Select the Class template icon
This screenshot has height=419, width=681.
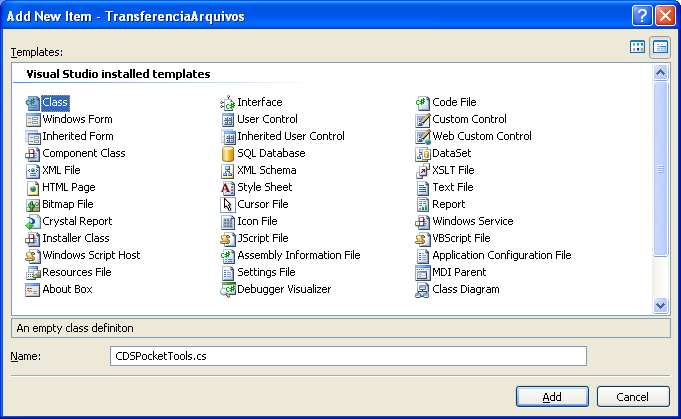33,103
